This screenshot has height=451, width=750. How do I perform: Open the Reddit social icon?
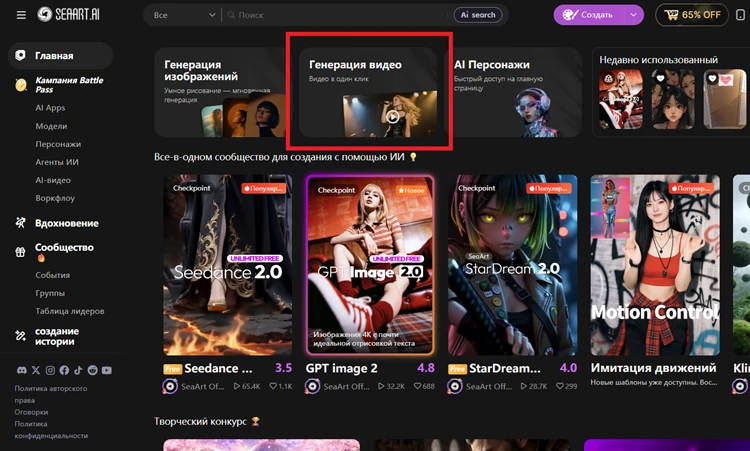coord(92,370)
